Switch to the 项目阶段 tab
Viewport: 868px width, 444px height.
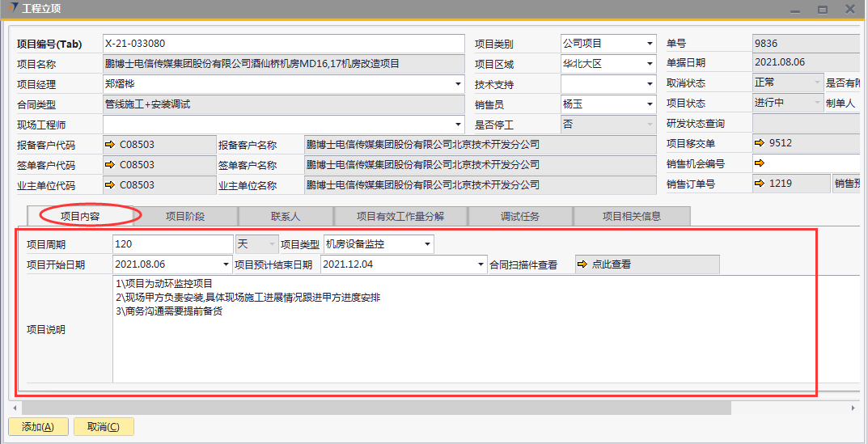(185, 216)
